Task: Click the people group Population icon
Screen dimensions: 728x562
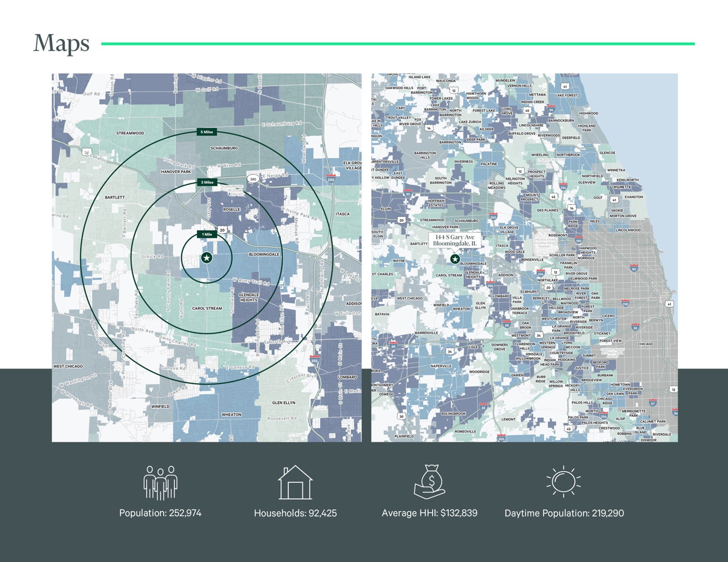Action: pyautogui.click(x=160, y=482)
